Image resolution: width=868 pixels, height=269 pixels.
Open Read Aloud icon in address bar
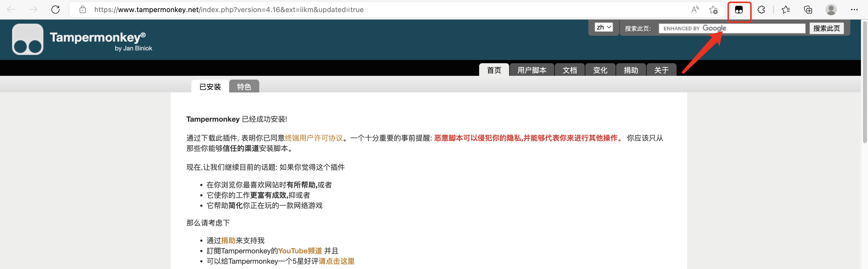(x=695, y=9)
